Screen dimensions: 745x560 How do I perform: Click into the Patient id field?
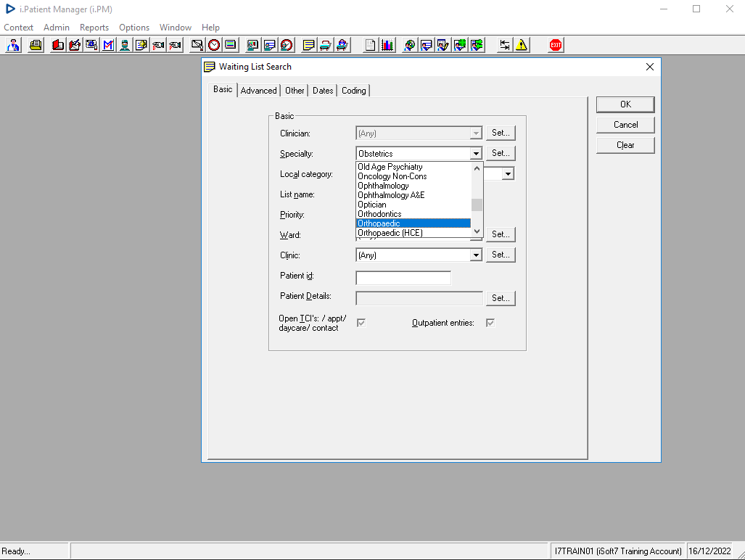(403, 278)
